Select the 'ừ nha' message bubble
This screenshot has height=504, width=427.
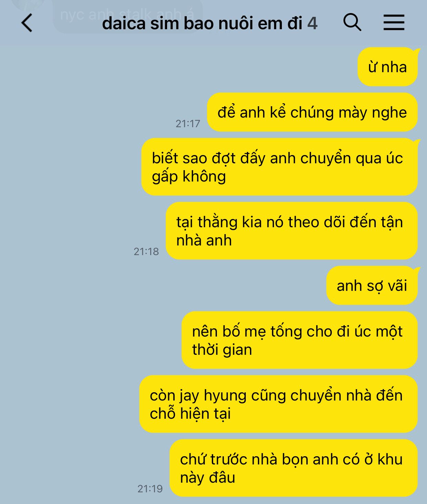point(387,67)
